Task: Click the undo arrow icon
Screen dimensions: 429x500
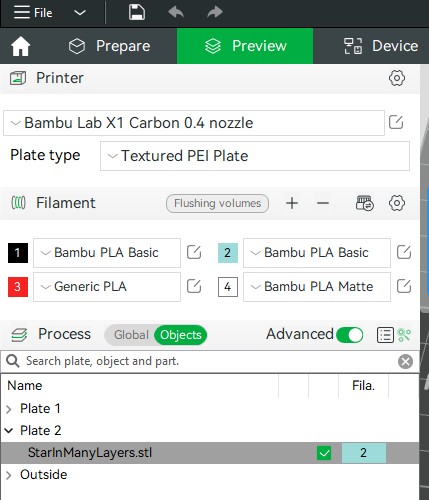Action: point(176,13)
